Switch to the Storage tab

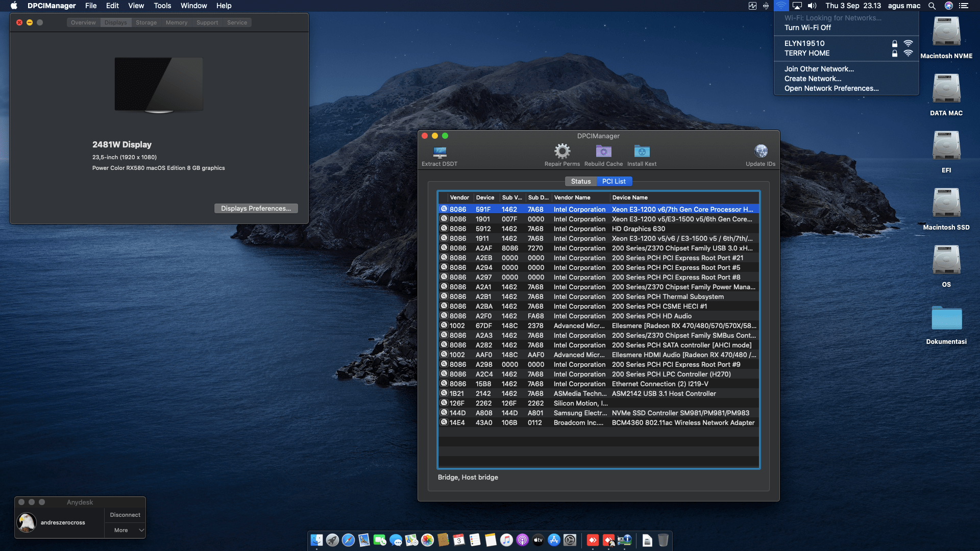click(x=146, y=22)
